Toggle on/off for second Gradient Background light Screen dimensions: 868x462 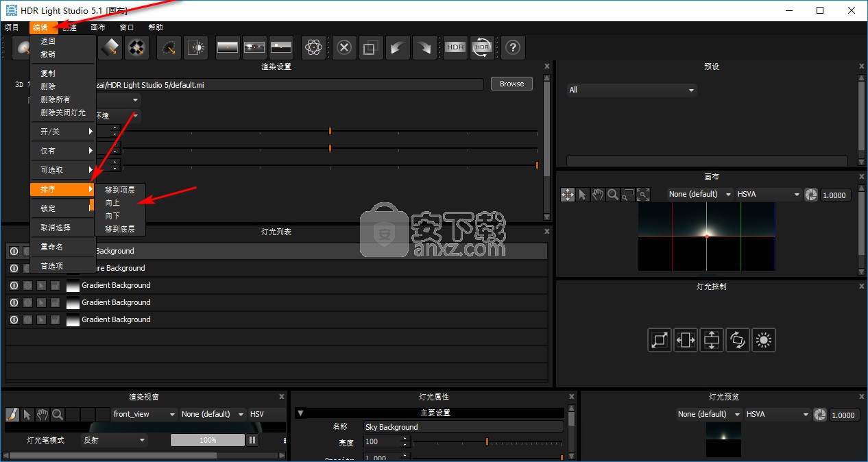[14, 302]
